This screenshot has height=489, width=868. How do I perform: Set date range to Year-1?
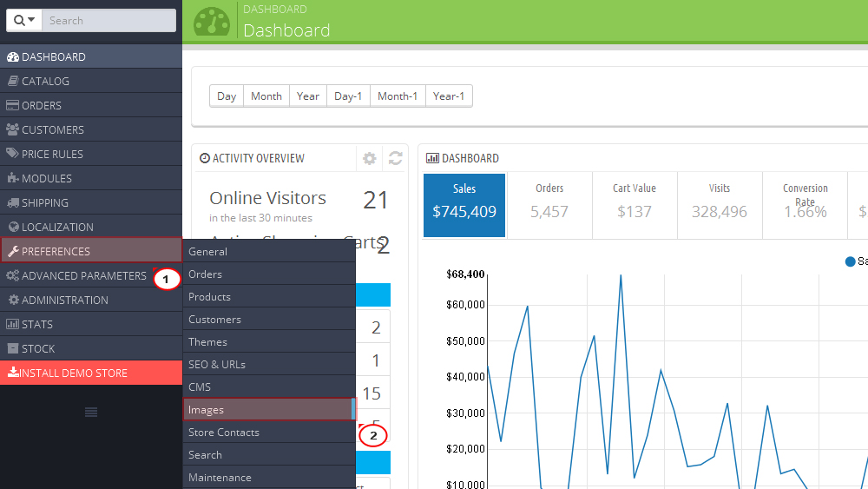tap(449, 96)
